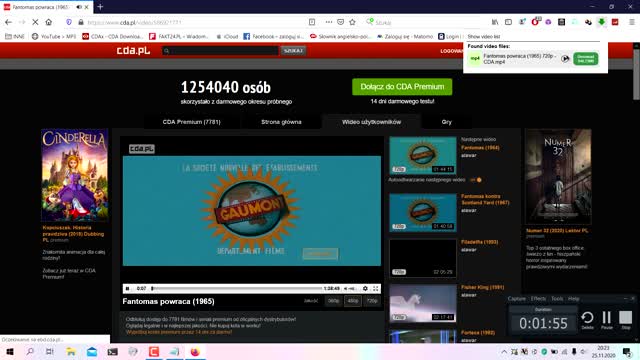Toggle autoplay next video switch
The height and width of the screenshot is (360, 640).
(x=476, y=180)
